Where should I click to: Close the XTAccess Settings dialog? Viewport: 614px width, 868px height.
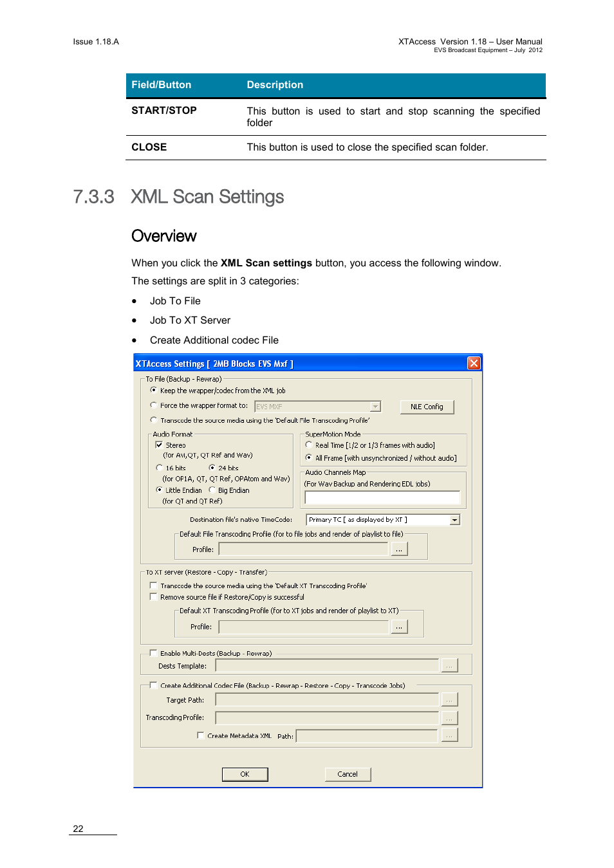click(474, 363)
